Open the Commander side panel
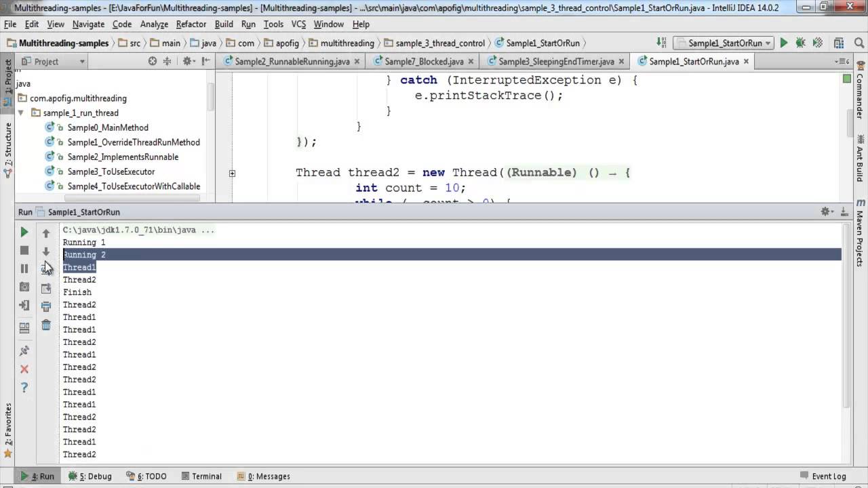The image size is (868, 488). click(860, 91)
